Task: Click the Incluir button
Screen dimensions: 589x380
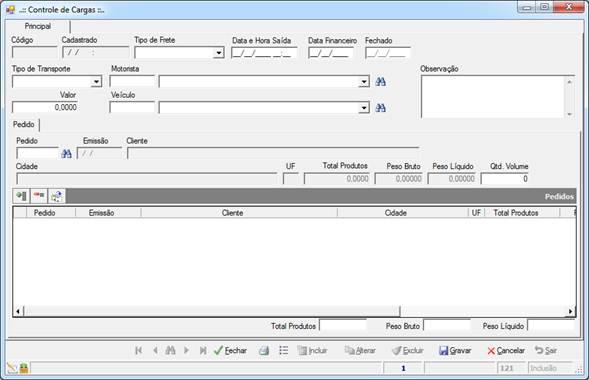Action: point(312,350)
